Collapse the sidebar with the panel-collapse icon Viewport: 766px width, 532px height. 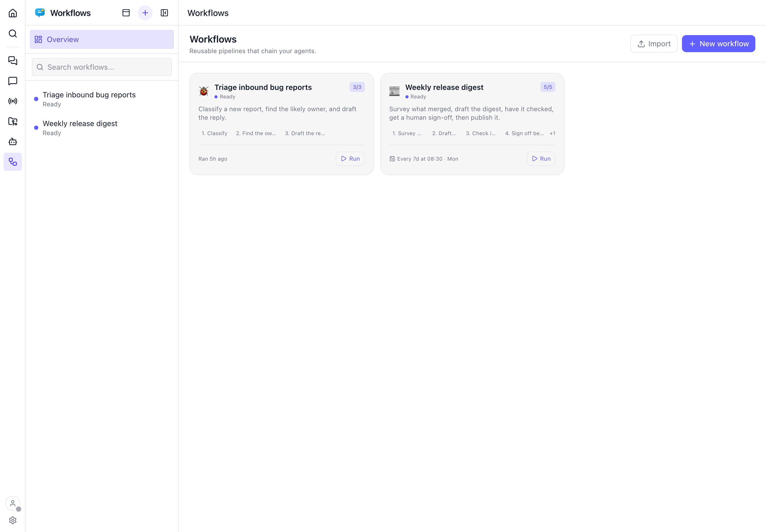164,13
